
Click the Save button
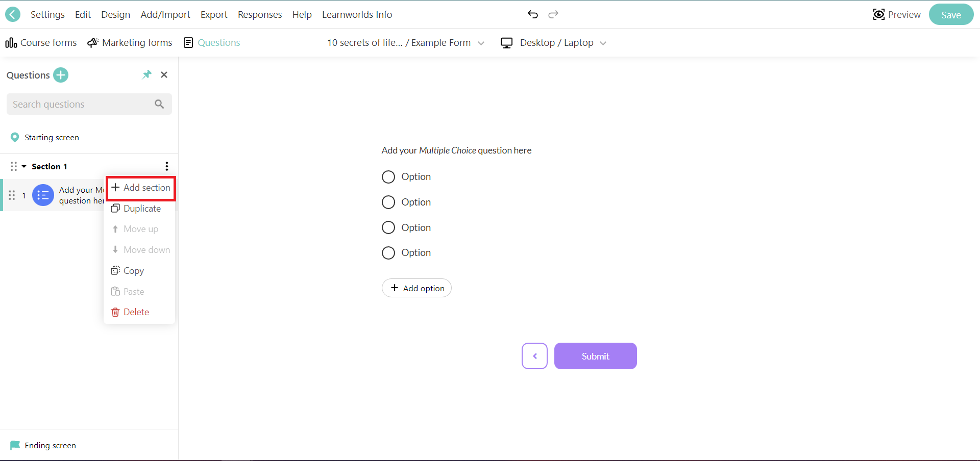951,14
